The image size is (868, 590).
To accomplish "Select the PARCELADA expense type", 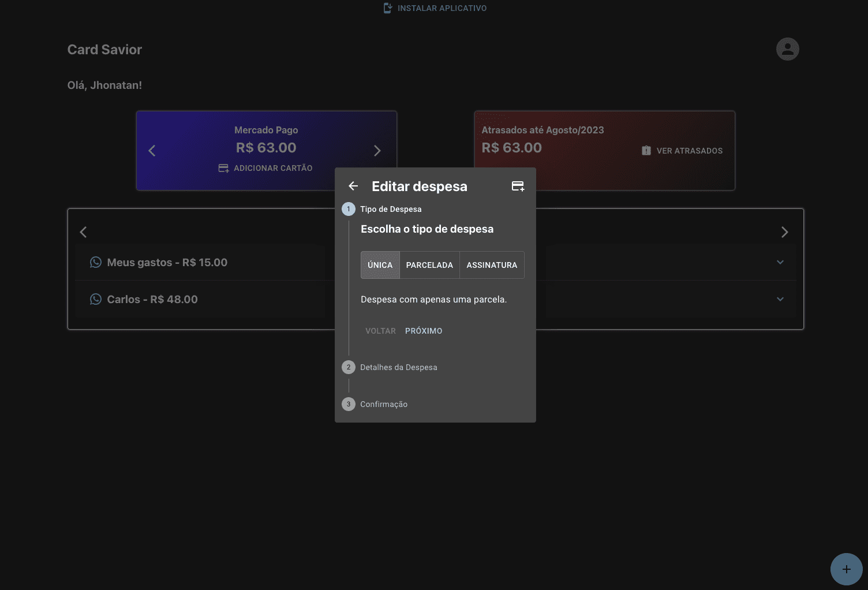I will coord(429,265).
